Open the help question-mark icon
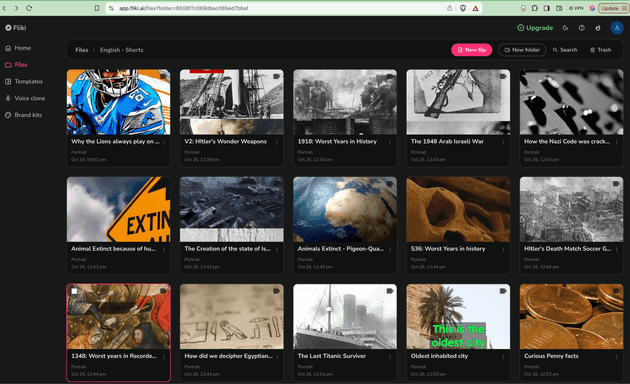Screen dimensions: 630x384 [x=581, y=28]
